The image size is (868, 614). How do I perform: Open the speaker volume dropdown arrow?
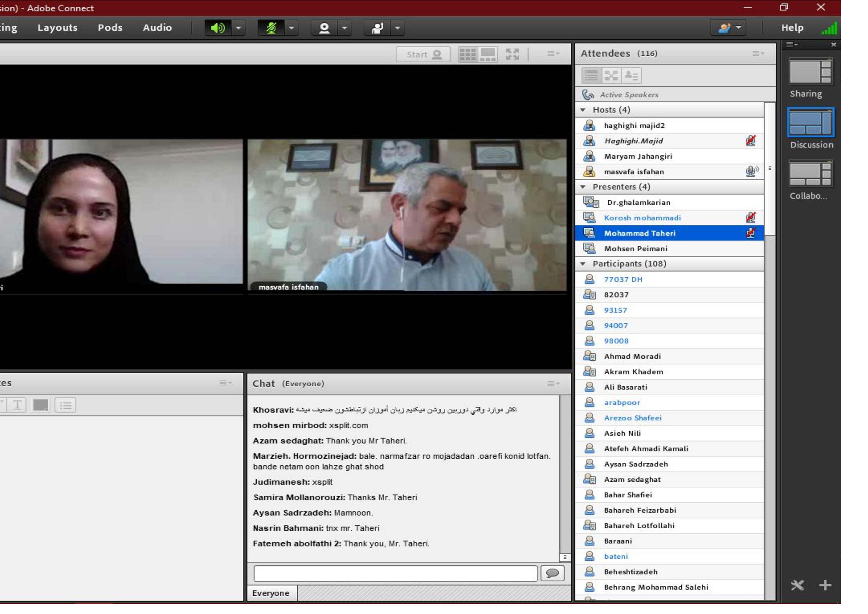(239, 28)
